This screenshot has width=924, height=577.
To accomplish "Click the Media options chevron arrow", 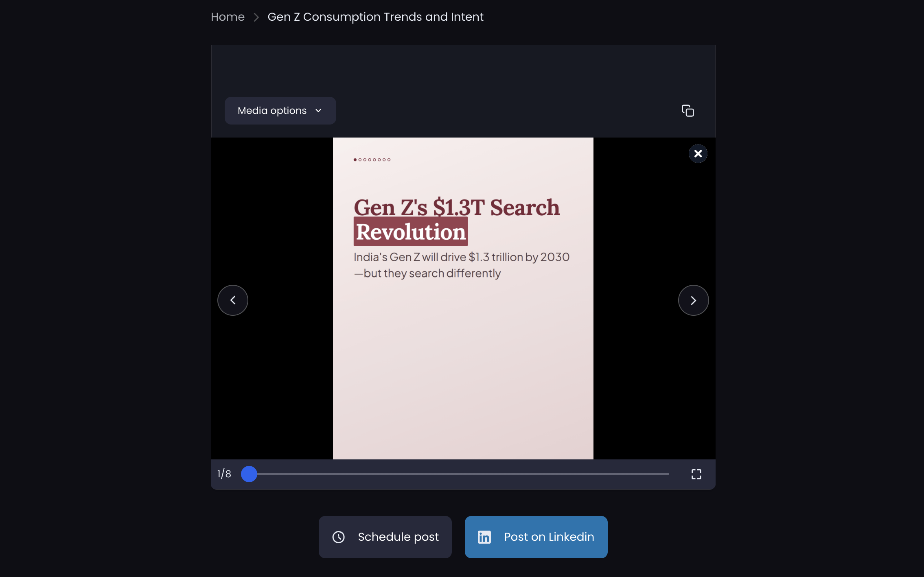I will 318,111.
